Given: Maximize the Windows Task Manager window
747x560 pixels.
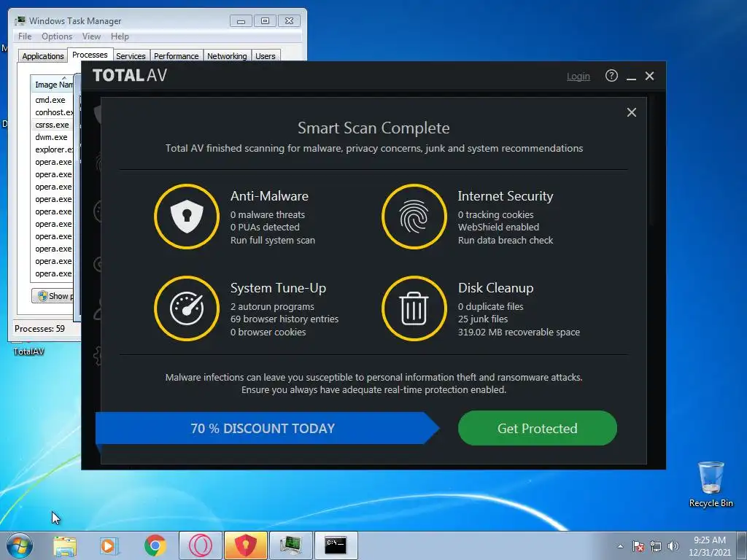Looking at the screenshot, I should (x=265, y=21).
